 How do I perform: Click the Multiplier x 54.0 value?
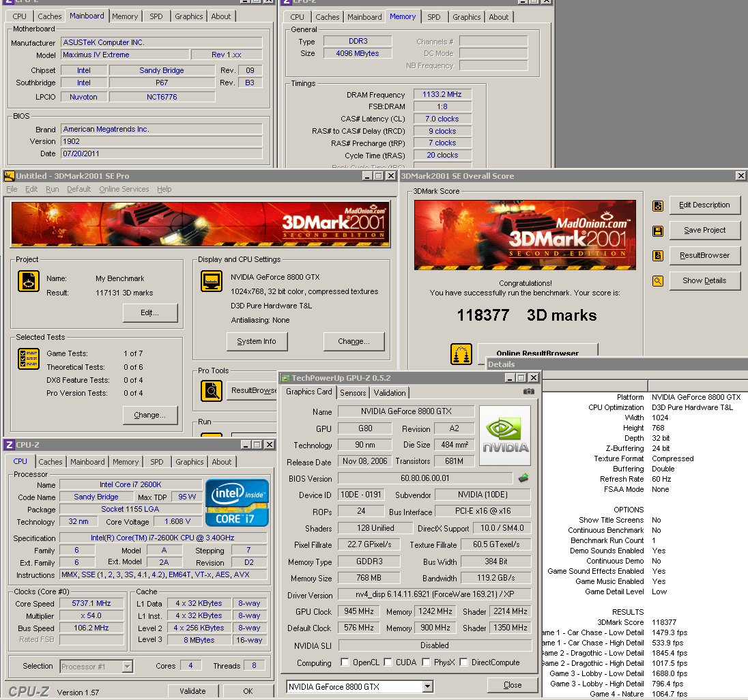tap(91, 615)
